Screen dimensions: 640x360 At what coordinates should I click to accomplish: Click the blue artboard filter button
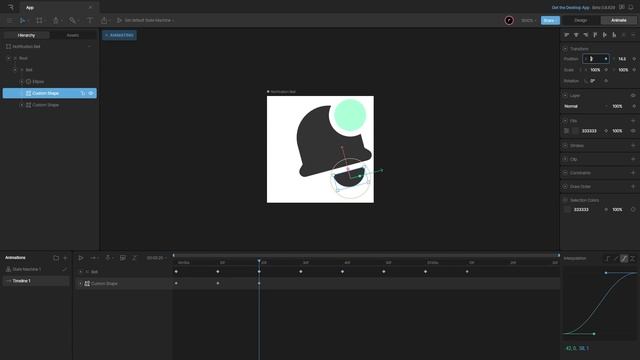(119, 35)
